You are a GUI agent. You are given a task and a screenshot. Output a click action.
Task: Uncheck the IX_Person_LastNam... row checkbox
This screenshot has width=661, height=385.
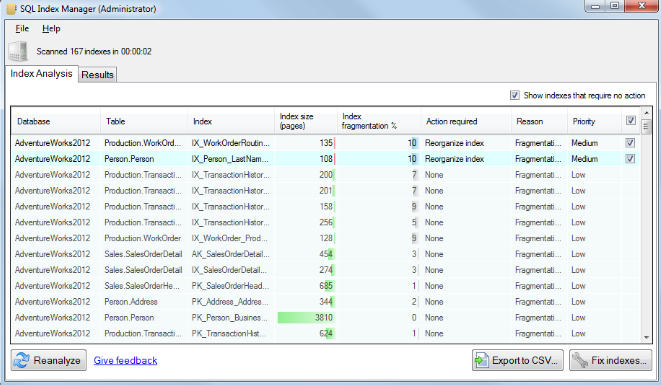tap(630, 159)
